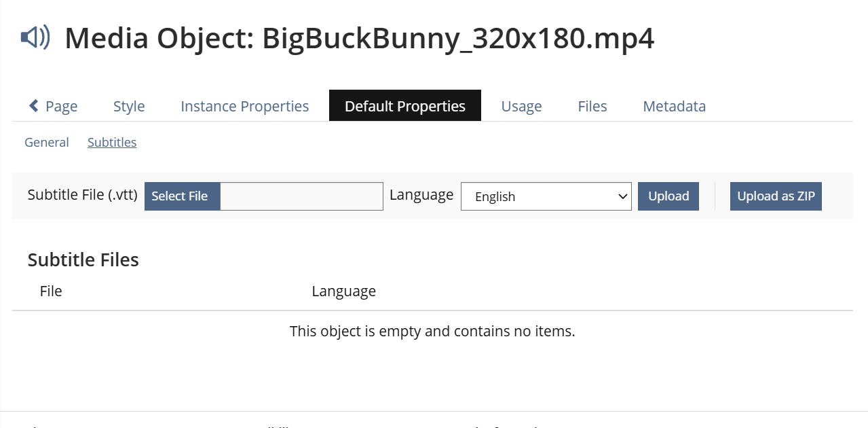Open the General sub-tab
Screen dimensions: 868x428
point(47,142)
